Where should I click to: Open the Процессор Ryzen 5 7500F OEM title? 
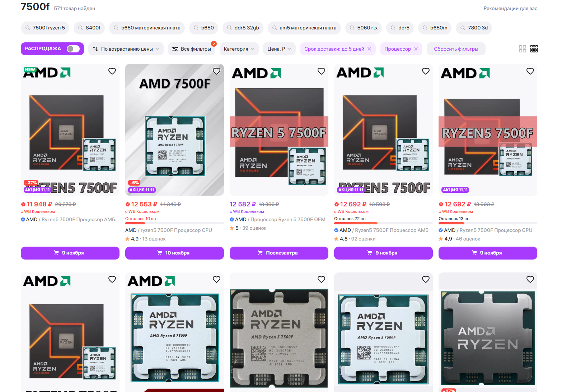coord(288,219)
